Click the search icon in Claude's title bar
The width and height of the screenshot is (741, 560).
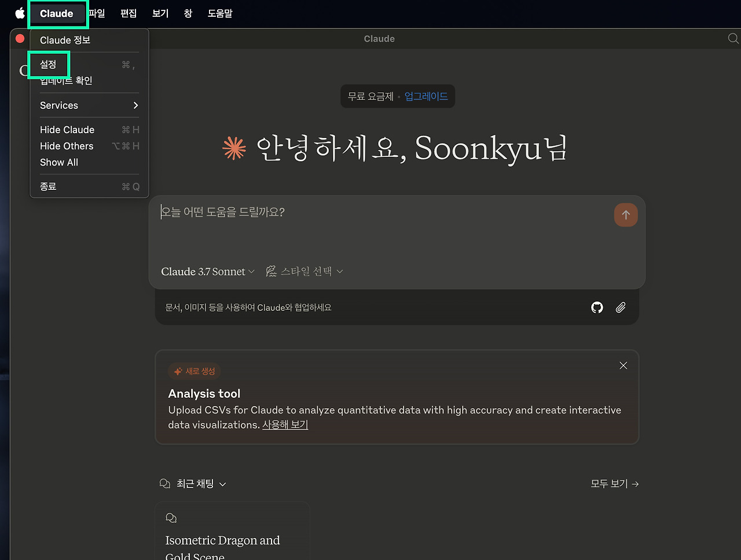733,39
